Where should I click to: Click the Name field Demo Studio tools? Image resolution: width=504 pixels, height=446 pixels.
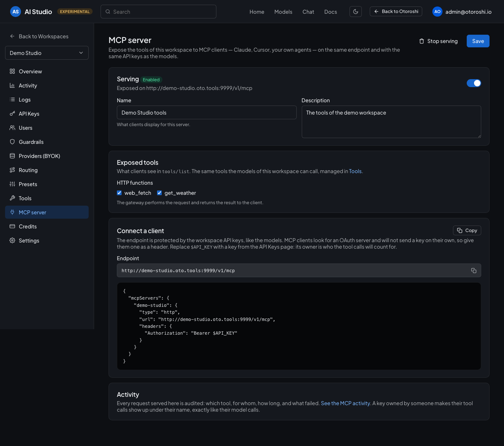(207, 112)
